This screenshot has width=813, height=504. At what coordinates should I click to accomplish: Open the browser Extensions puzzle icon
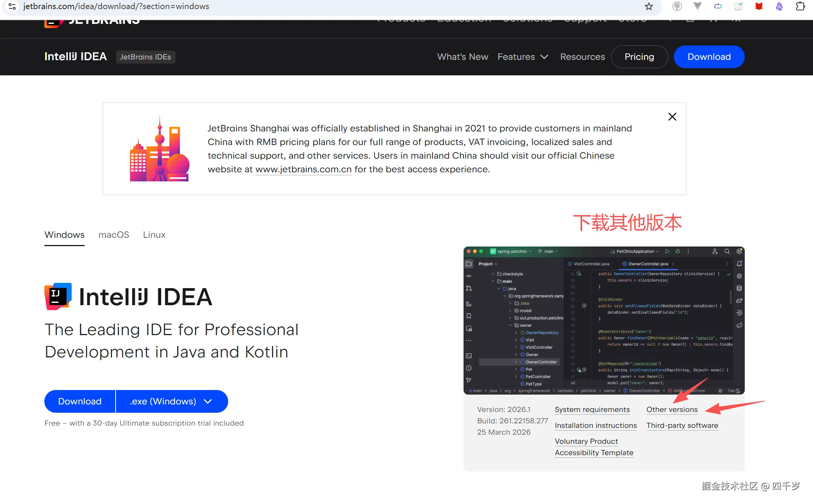pyautogui.click(x=800, y=6)
